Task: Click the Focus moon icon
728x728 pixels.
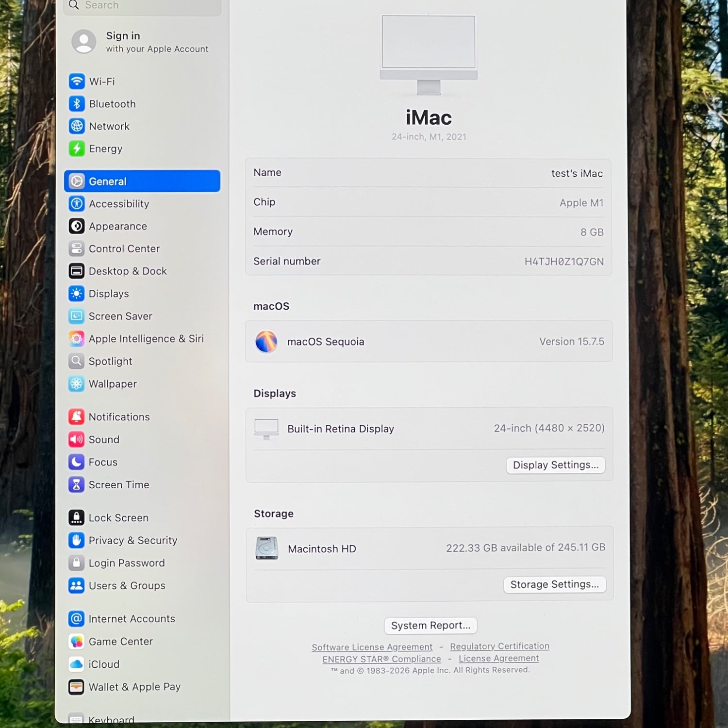Action: [77, 462]
